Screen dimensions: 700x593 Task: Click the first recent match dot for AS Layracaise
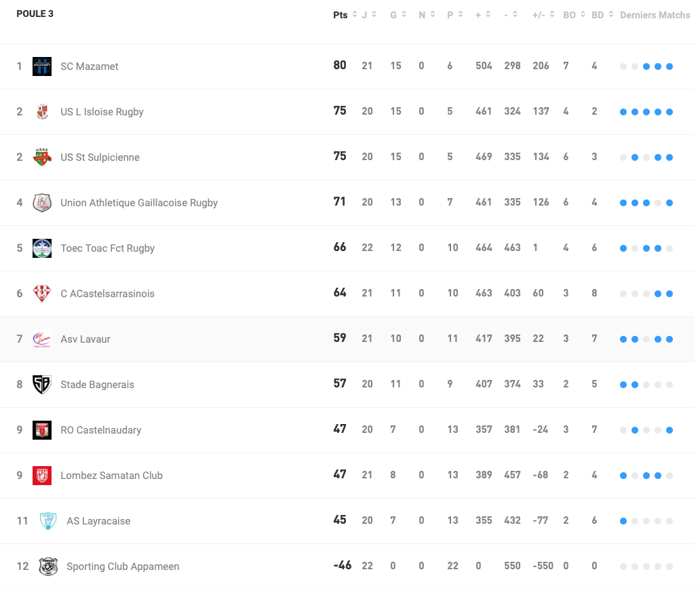623,521
